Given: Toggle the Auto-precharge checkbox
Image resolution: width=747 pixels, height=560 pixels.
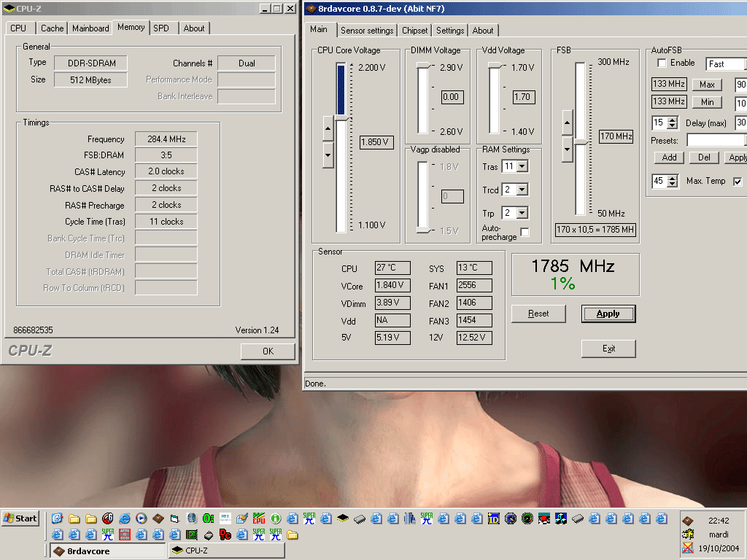Looking at the screenshot, I should [x=525, y=233].
